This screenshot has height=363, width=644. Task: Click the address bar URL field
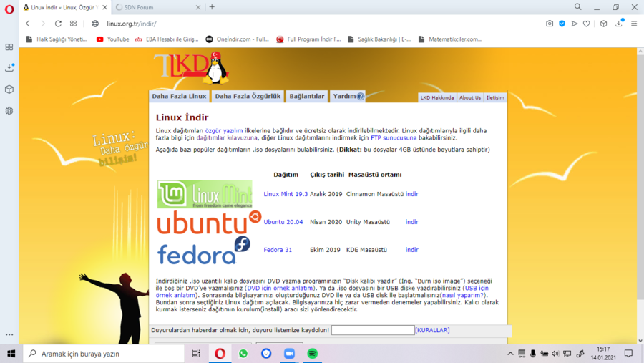coord(321,24)
